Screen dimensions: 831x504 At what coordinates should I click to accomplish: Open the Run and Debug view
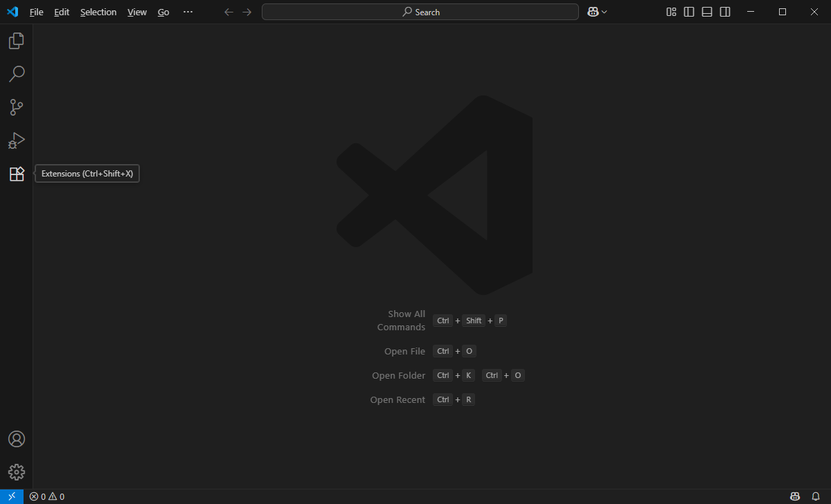tap(17, 141)
